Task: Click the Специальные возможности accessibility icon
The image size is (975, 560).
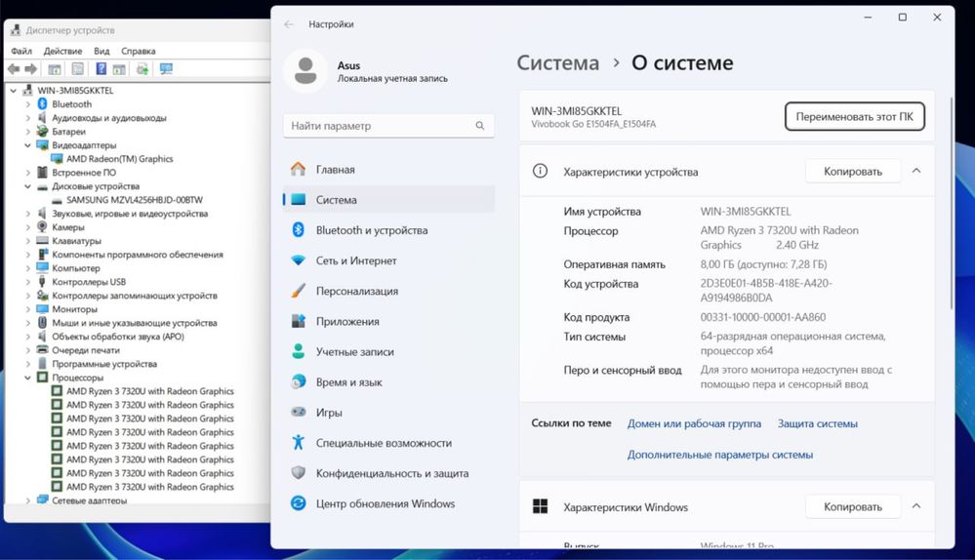Action: click(299, 443)
